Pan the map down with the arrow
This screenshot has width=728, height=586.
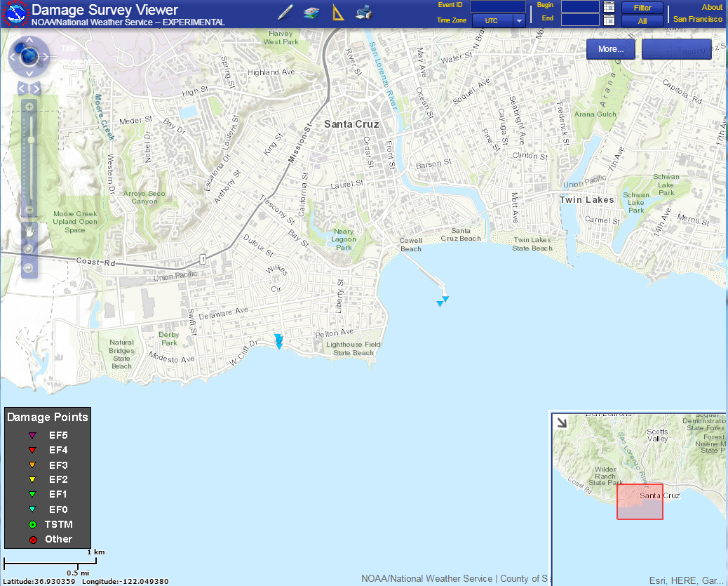[29, 74]
